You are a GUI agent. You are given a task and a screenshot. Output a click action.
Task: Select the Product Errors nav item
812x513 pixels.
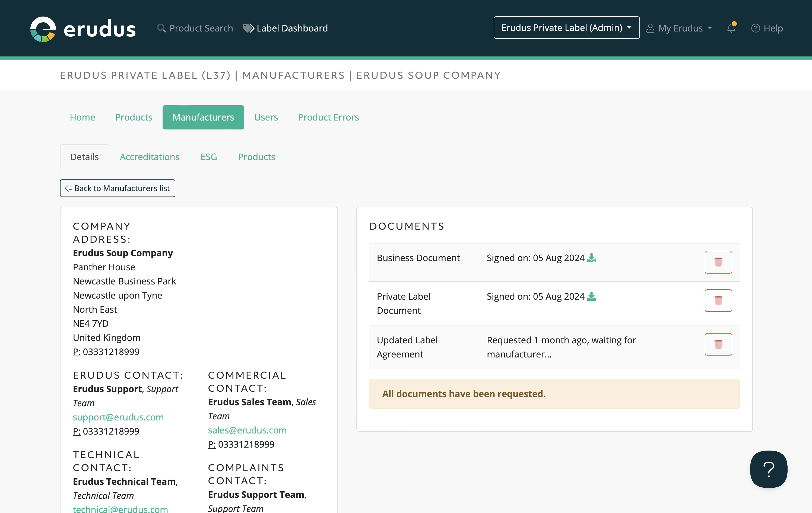[328, 117]
